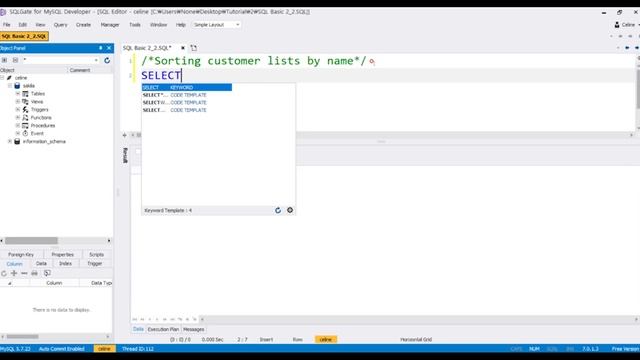Click the Triggers lightning icon

pyautogui.click(x=25, y=110)
